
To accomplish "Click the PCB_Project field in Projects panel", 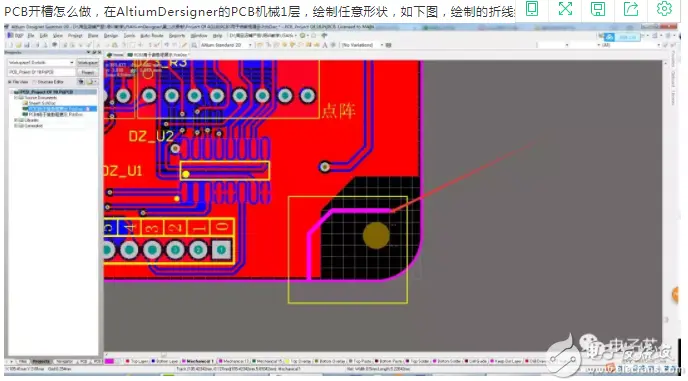I will tap(41, 72).
